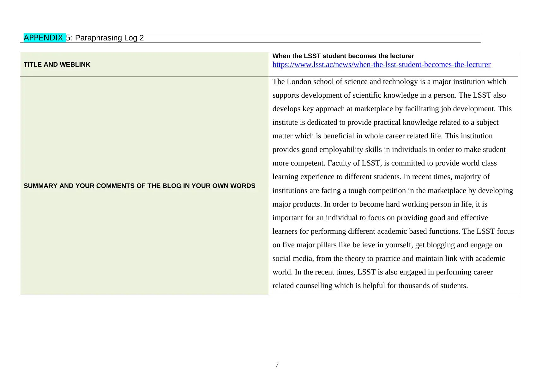554x392 pixels.
Task: Click the 'TITLE AND WEBLINK' table cell
Action: click(x=144, y=64)
